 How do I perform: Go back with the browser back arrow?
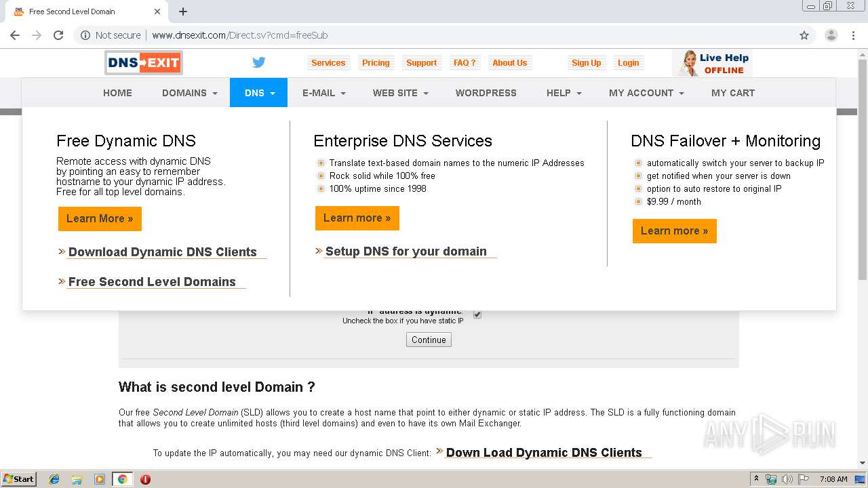click(15, 35)
